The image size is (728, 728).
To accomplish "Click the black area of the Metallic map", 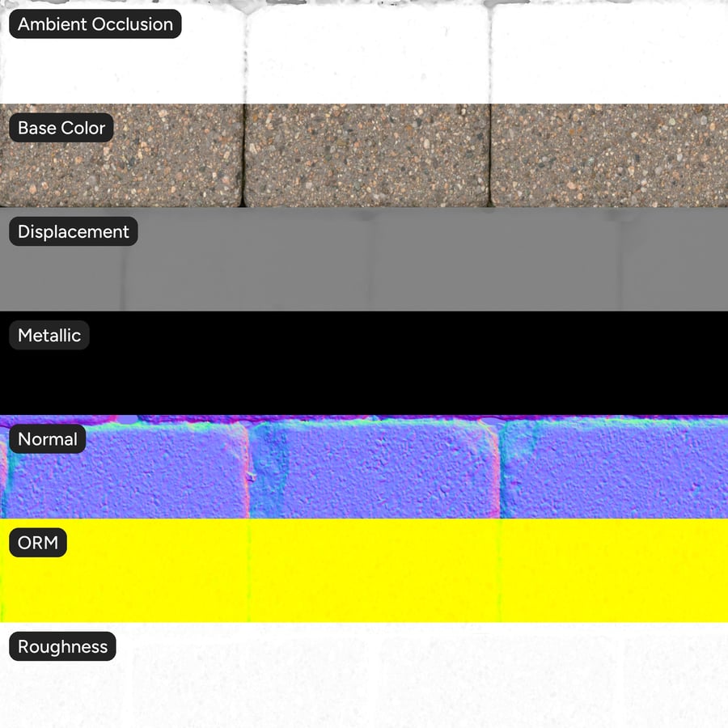I will (364, 372).
